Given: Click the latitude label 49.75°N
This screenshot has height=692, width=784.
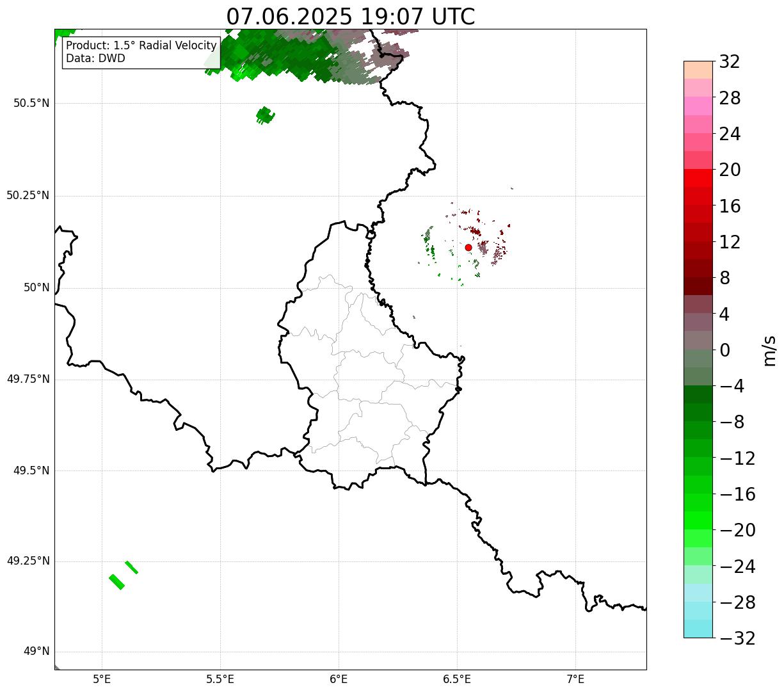Looking at the screenshot, I should coord(28,379).
